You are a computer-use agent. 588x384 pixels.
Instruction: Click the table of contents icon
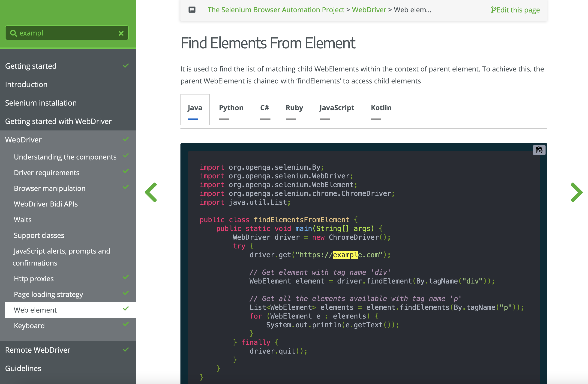coord(192,10)
